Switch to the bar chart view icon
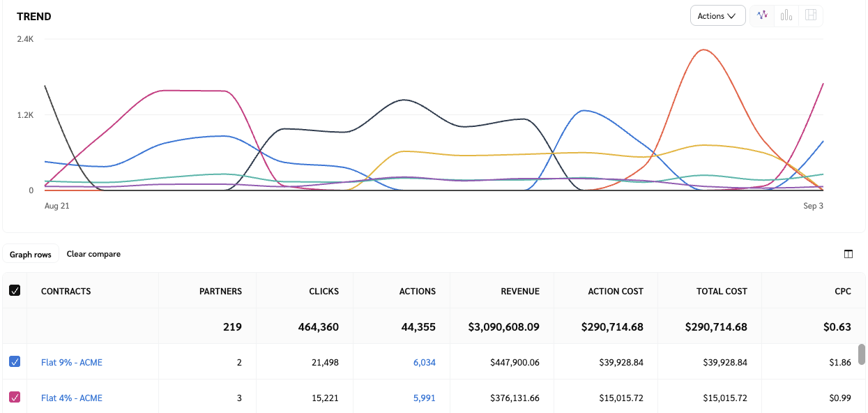This screenshot has width=868, height=413. click(x=786, y=15)
